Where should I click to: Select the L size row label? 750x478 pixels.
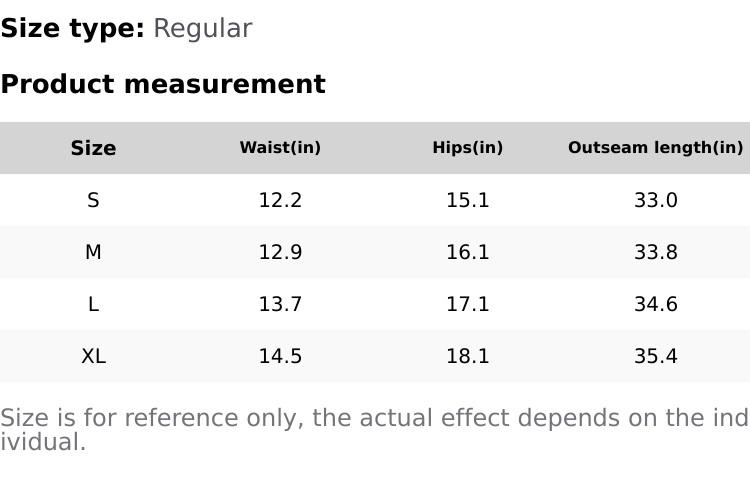[93, 304]
